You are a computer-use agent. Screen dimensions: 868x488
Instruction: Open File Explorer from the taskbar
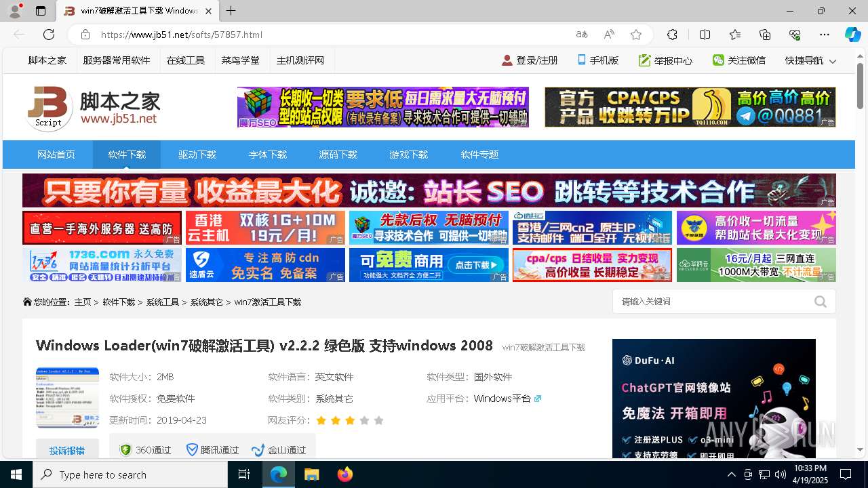coord(311,474)
